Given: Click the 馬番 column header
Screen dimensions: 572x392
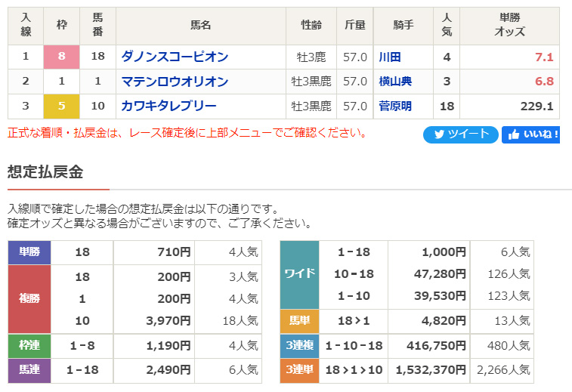Looking at the screenshot, I should point(97,25).
